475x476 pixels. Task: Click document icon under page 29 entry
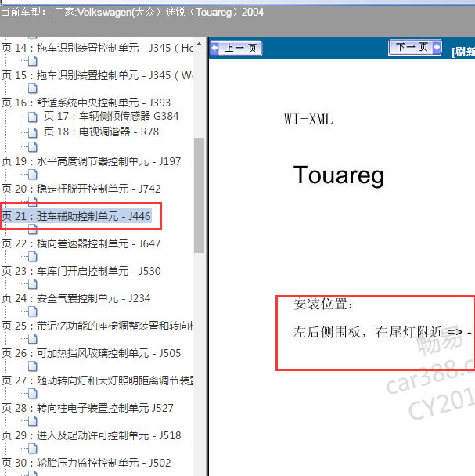[33, 449]
